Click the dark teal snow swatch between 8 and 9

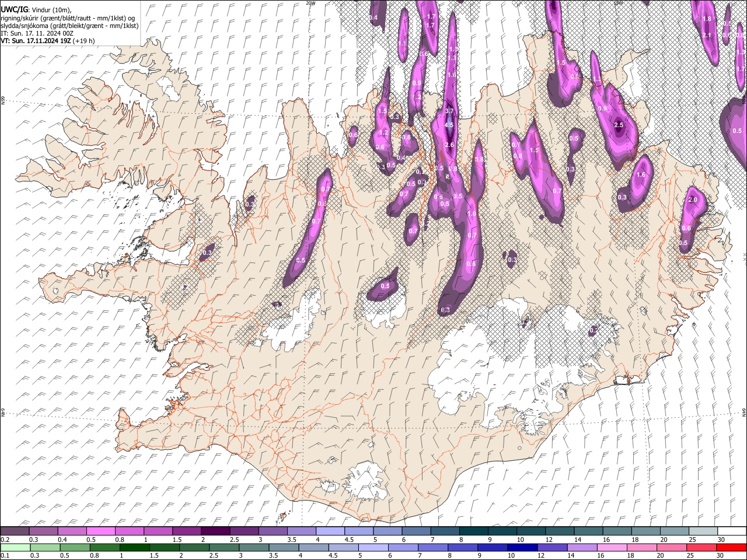(474, 531)
